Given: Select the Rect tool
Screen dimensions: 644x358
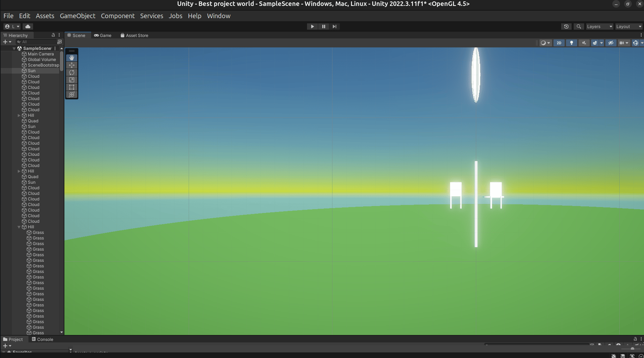Looking at the screenshot, I should click(x=72, y=87).
